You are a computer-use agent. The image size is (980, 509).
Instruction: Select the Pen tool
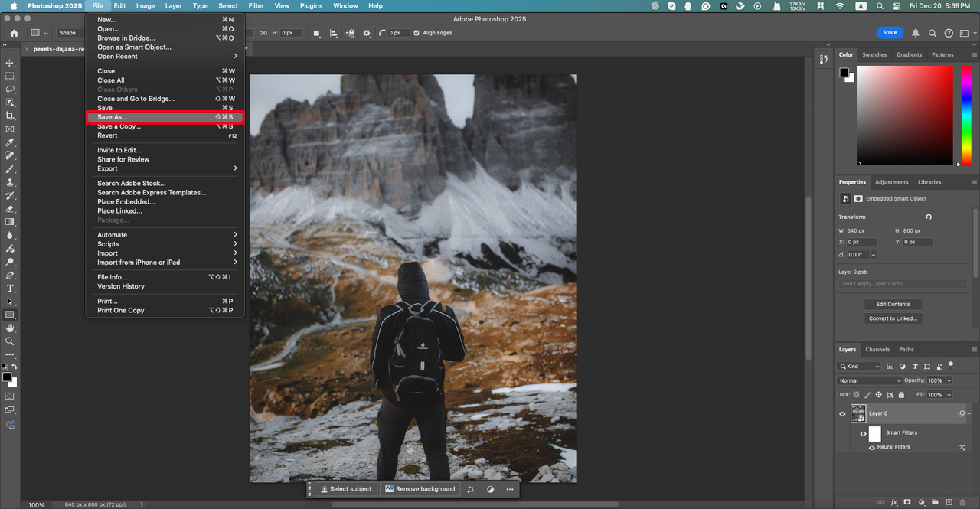[x=10, y=275]
